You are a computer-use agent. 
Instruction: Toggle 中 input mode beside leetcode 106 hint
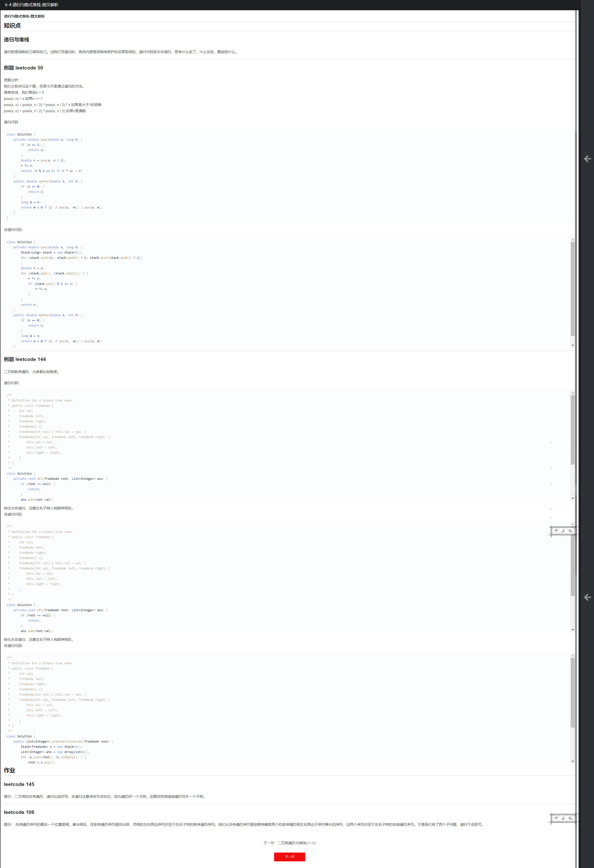(556, 818)
